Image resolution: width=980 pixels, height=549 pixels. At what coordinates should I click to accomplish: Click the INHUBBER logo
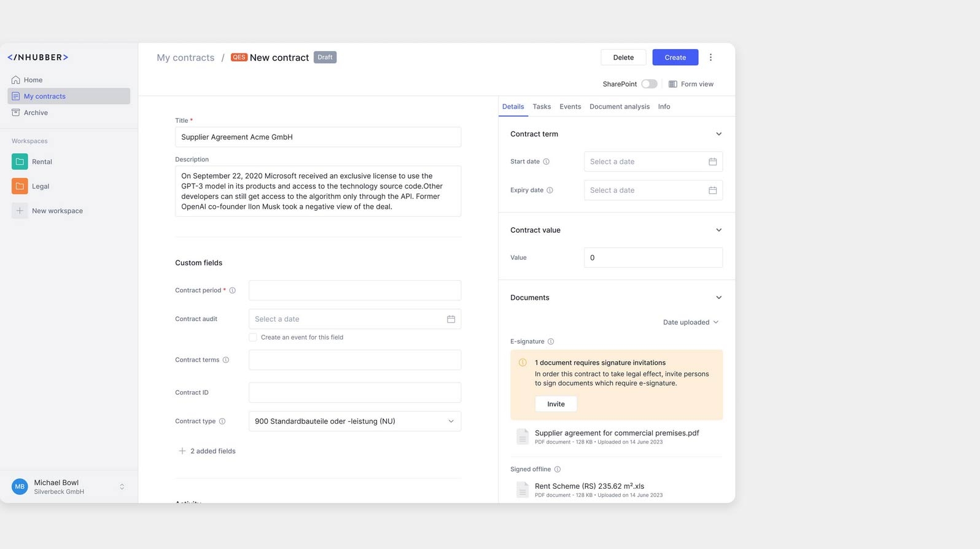click(37, 57)
